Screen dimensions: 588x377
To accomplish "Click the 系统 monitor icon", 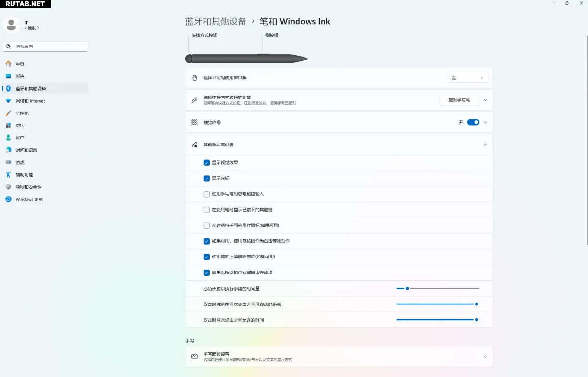I will pos(8,76).
